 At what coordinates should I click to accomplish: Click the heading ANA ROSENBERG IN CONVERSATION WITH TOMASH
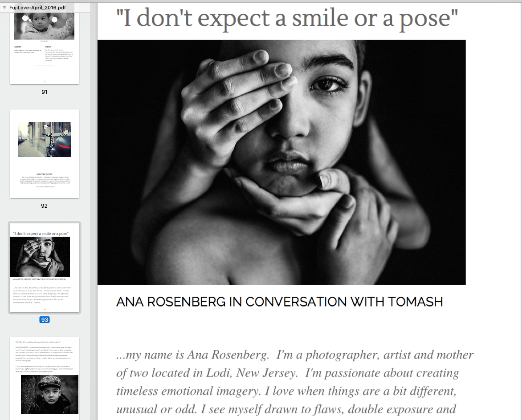279,302
